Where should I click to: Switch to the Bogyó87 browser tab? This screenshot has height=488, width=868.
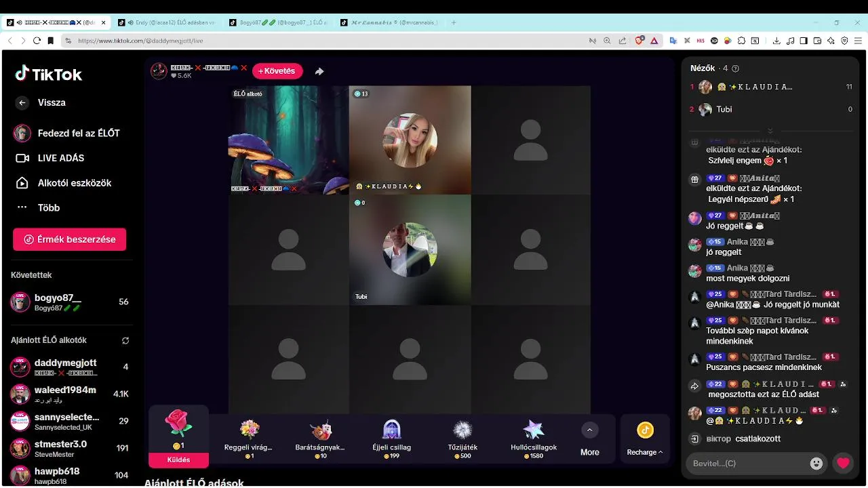[x=277, y=22]
